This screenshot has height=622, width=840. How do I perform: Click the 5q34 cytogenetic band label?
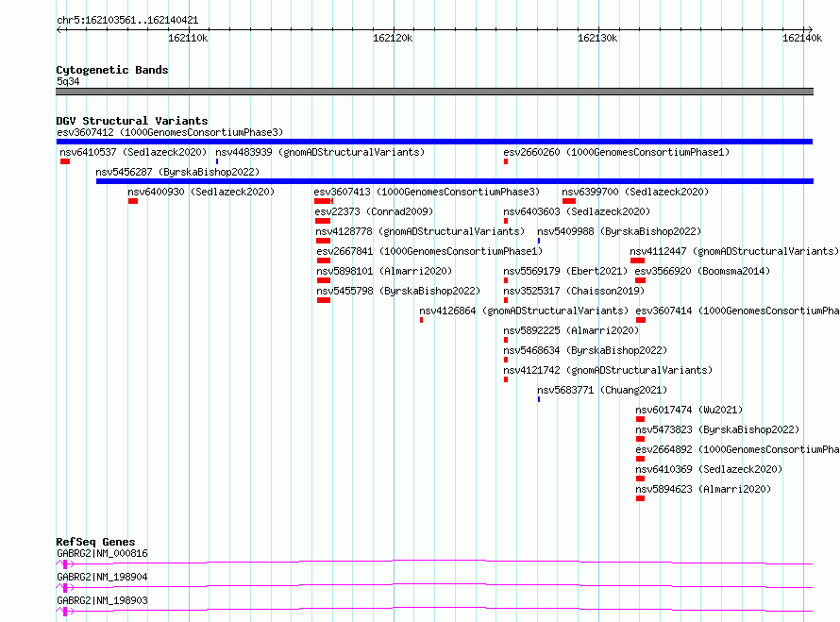coord(68,81)
